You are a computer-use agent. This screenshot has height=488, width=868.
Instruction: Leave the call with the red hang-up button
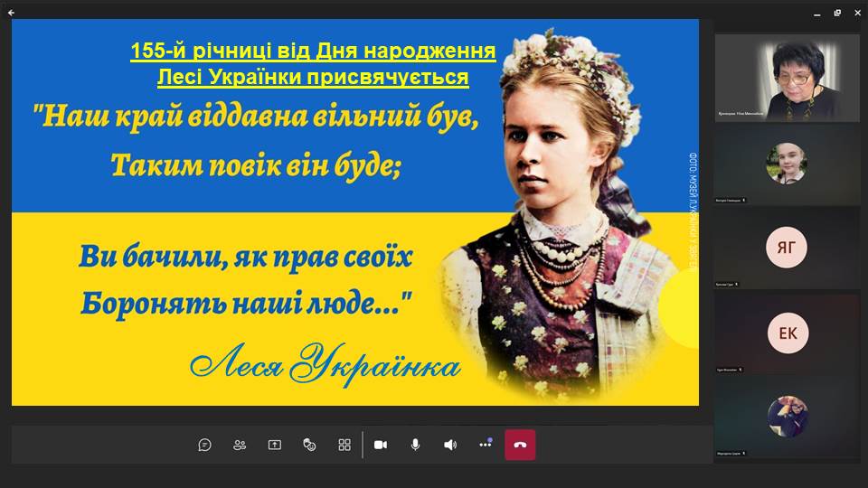(x=520, y=445)
